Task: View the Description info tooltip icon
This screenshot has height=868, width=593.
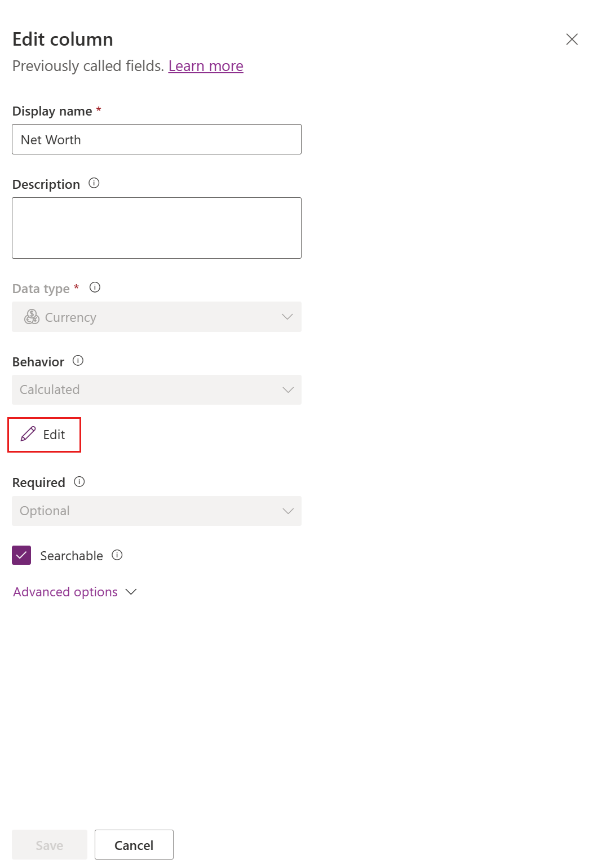Action: (x=94, y=183)
